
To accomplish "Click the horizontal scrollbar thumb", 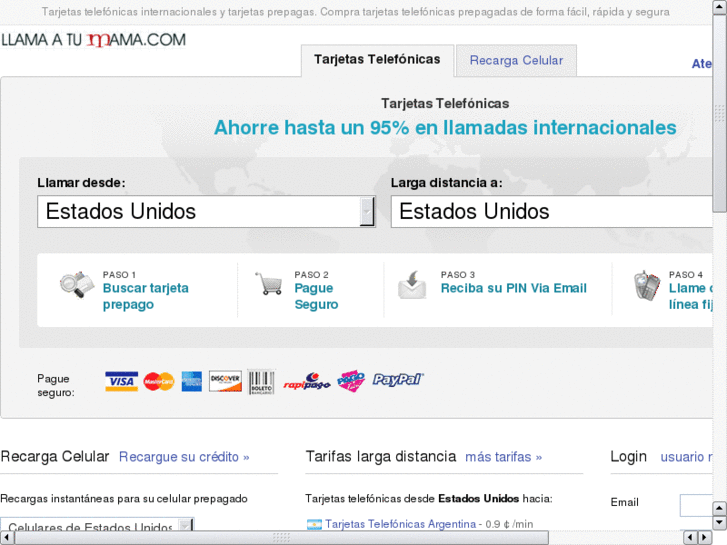I will coord(281,538).
